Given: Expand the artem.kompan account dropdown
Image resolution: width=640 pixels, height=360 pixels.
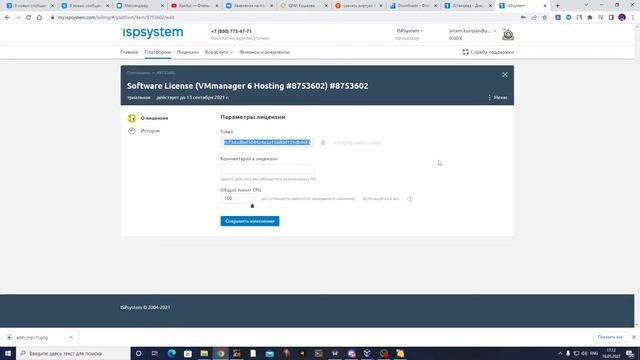Looking at the screenshot, I should coord(473,31).
